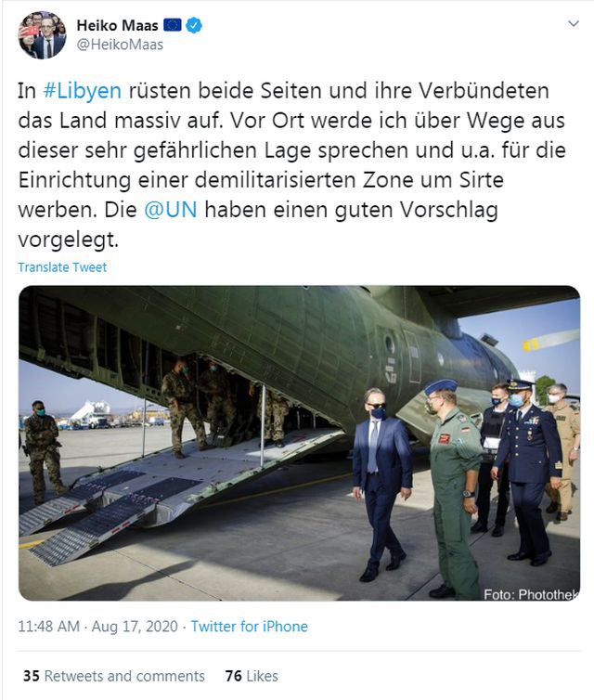Screen dimensions: 594x700
Task: Click the 11:48 AM timestamp
Action: pos(48,627)
